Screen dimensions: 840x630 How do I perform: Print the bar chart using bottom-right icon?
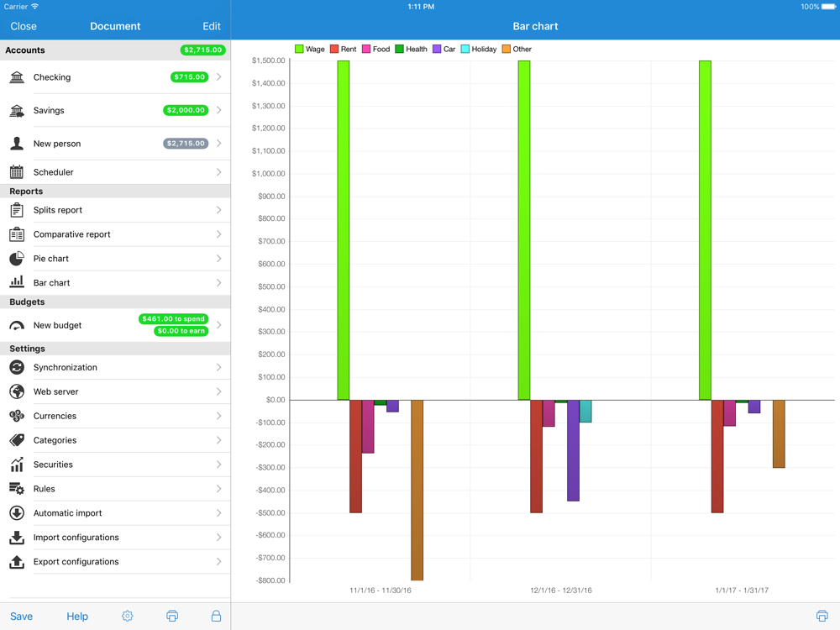(822, 616)
